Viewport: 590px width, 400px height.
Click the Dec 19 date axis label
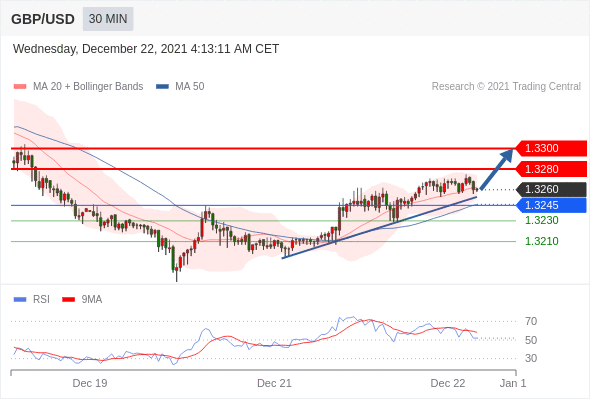click(x=90, y=383)
